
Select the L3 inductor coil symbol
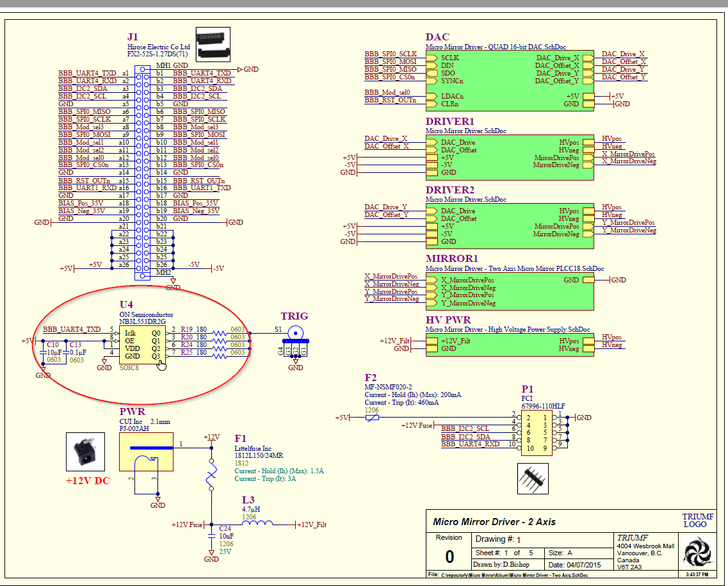257,523
